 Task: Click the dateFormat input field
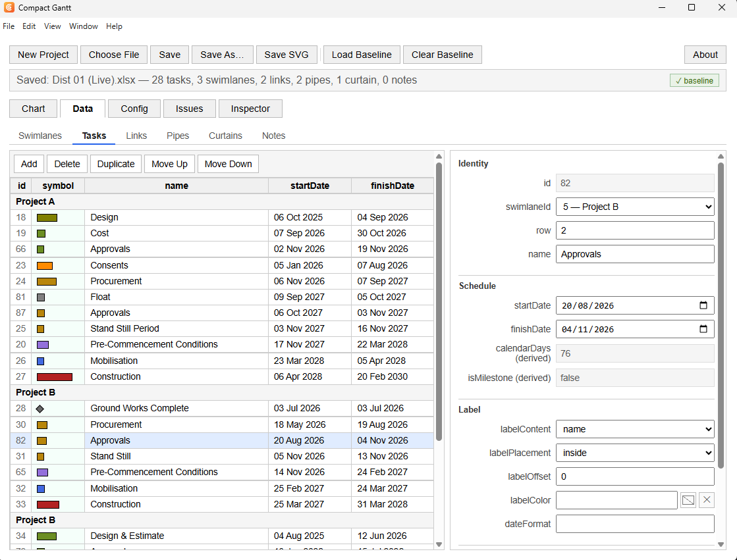point(635,524)
